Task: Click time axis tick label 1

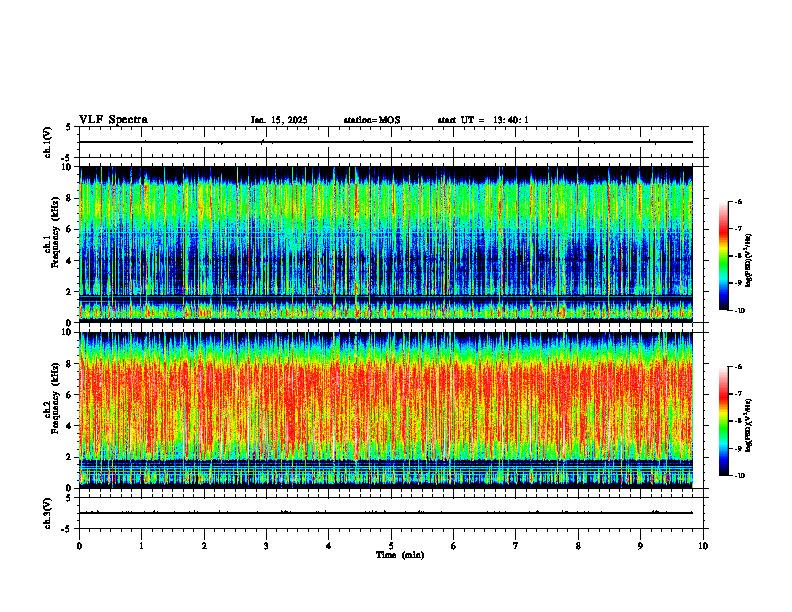Action: tap(141, 546)
